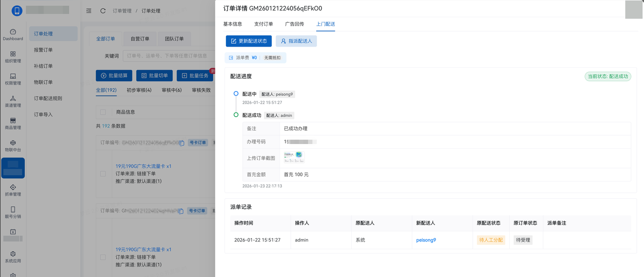
Task: Select the 上门配送 tab
Action: pyautogui.click(x=326, y=24)
